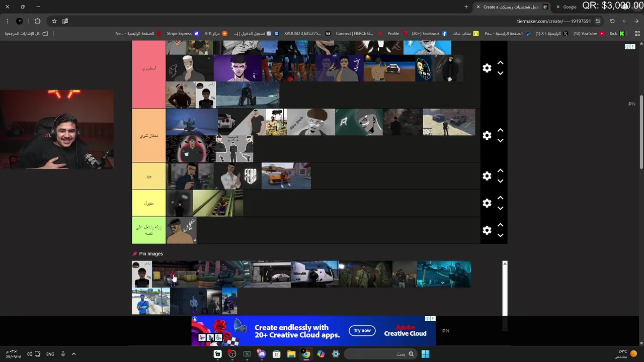Click the orange ممتاز شوي tier label
The height and width of the screenshot is (362, 644).
(x=149, y=135)
